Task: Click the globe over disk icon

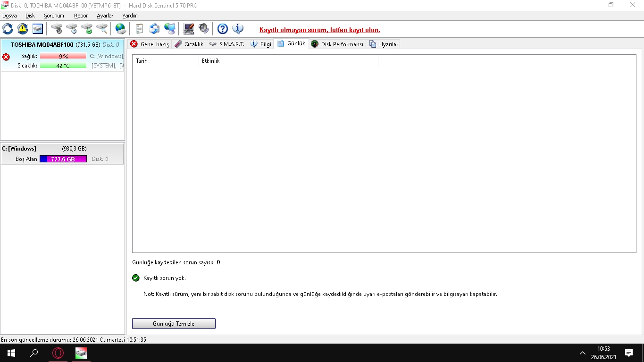Action: pos(121,29)
